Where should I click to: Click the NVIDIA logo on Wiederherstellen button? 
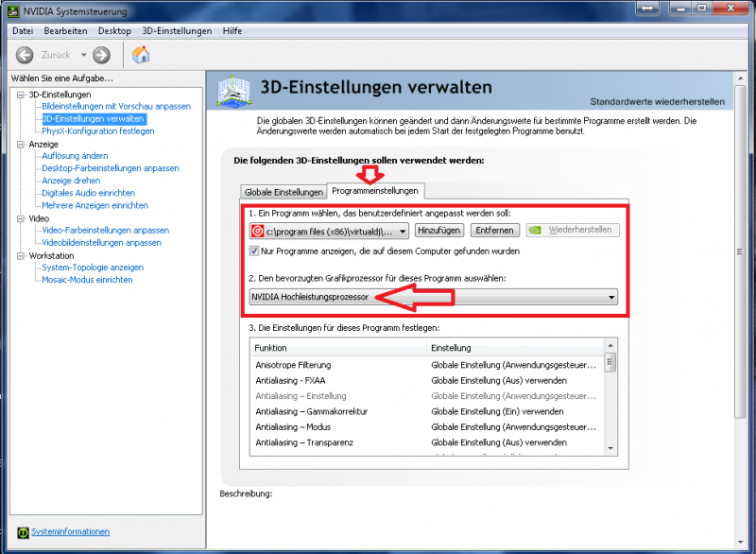click(535, 231)
